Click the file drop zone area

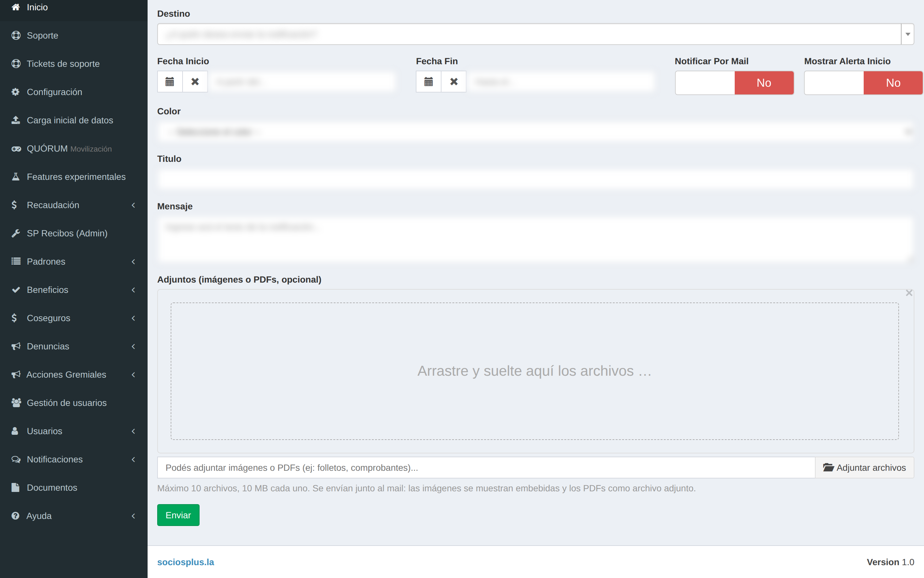pyautogui.click(x=535, y=371)
